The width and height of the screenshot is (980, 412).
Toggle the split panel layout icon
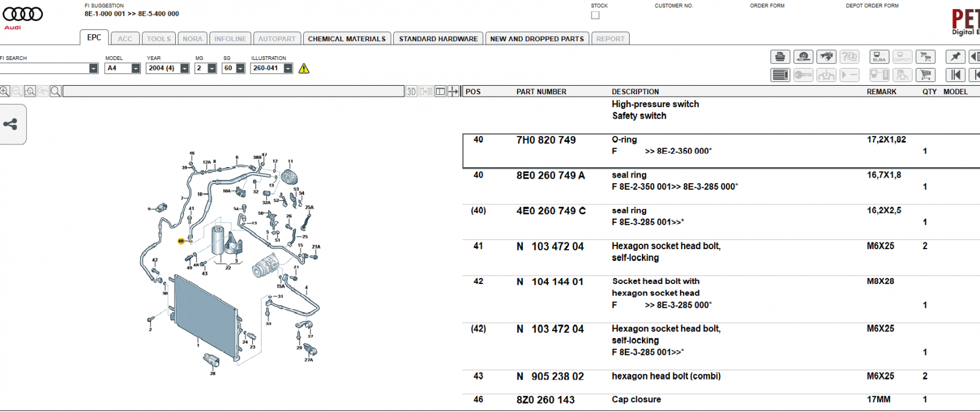(x=440, y=91)
